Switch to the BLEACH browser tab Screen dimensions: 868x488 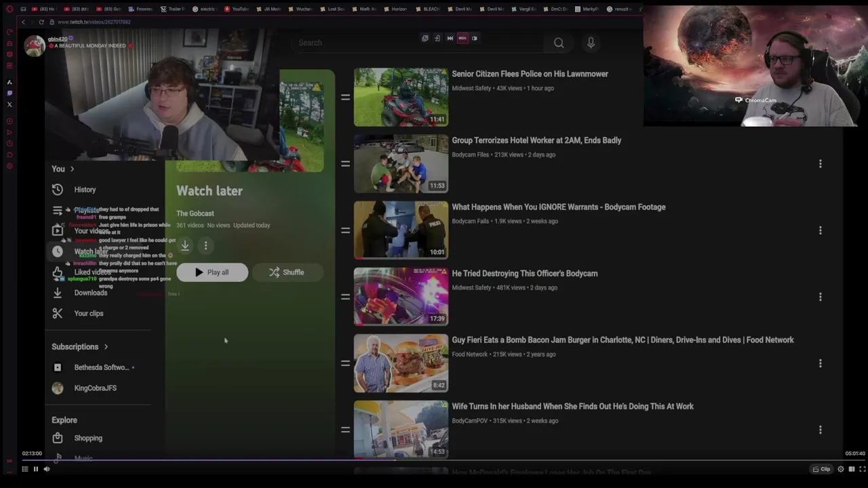pos(427,9)
